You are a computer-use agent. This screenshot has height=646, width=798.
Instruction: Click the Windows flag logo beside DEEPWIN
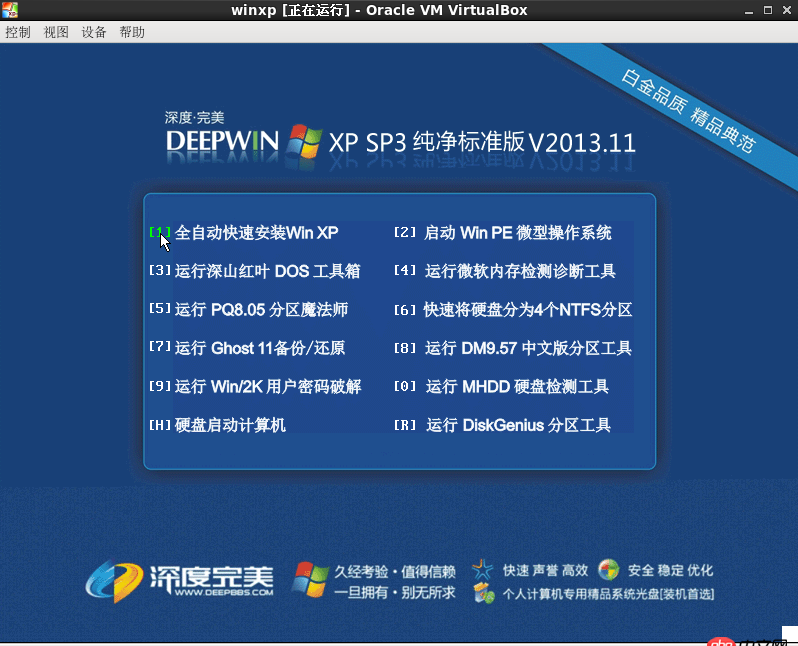pyautogui.click(x=304, y=141)
